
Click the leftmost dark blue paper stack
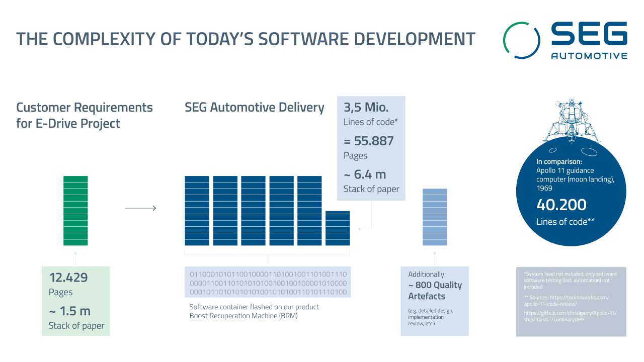[196, 210]
